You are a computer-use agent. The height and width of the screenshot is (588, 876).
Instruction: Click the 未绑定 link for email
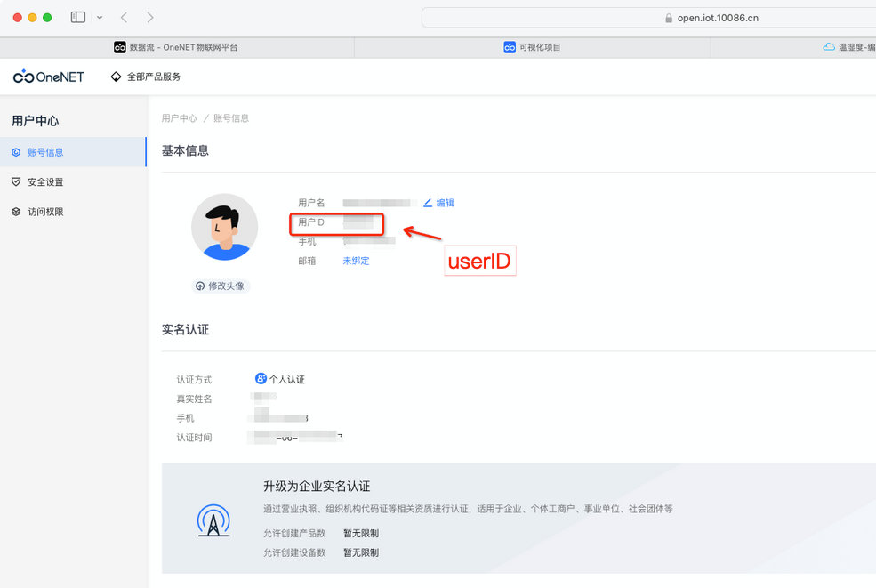click(x=355, y=261)
